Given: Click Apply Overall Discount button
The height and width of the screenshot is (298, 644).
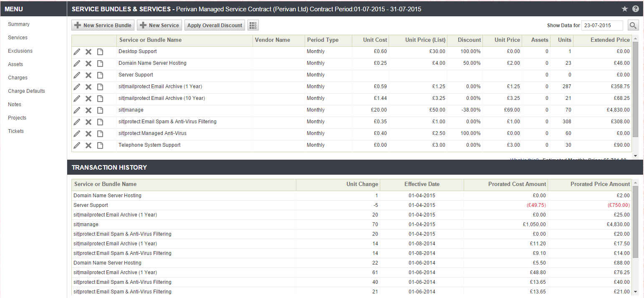Looking at the screenshot, I should pyautogui.click(x=215, y=25).
